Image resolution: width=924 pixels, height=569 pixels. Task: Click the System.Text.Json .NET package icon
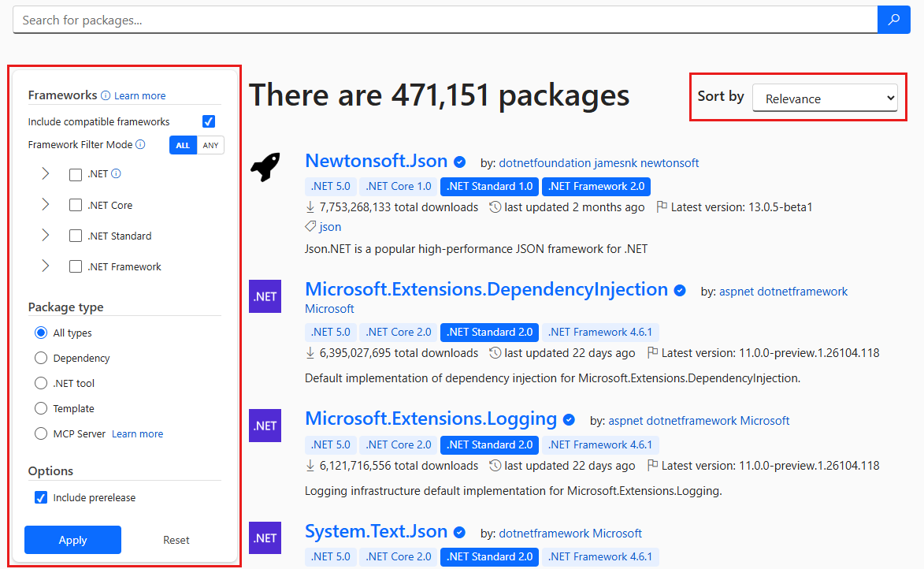265,537
